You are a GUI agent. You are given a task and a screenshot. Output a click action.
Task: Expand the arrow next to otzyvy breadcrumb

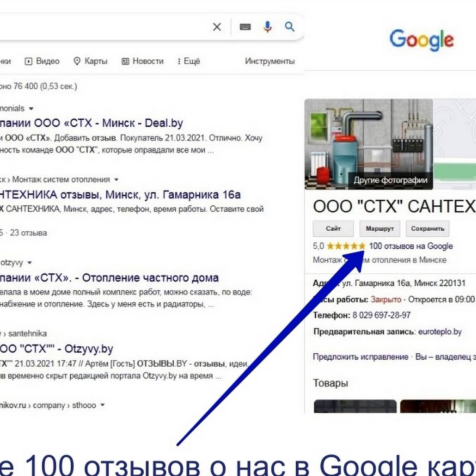(x=29, y=263)
